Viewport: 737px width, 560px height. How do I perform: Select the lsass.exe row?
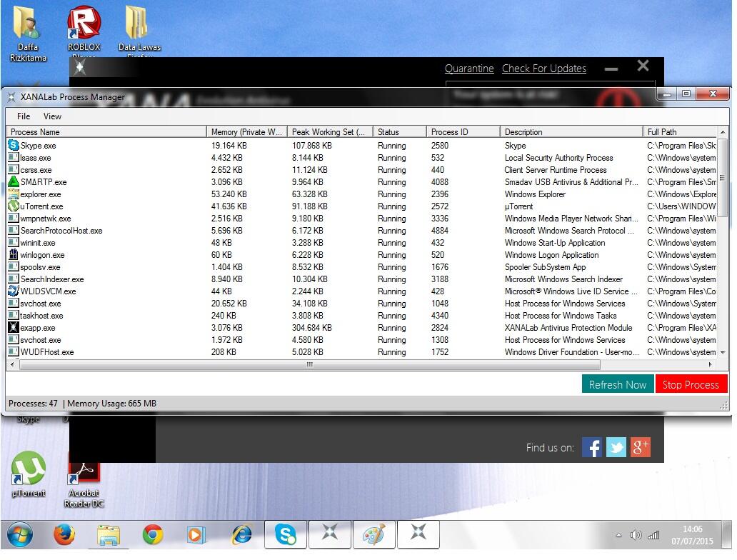point(362,158)
